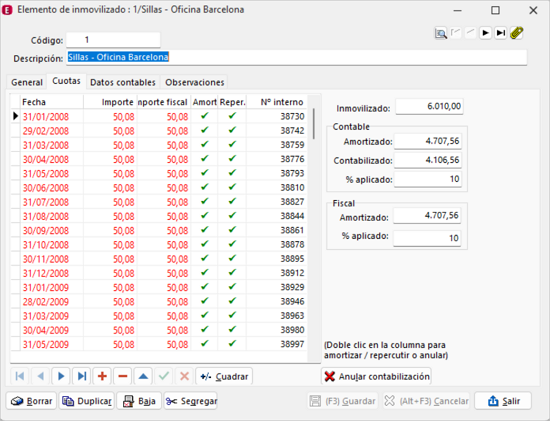Delete cuota with red minus icon
The image size is (550, 421).
[123, 376]
